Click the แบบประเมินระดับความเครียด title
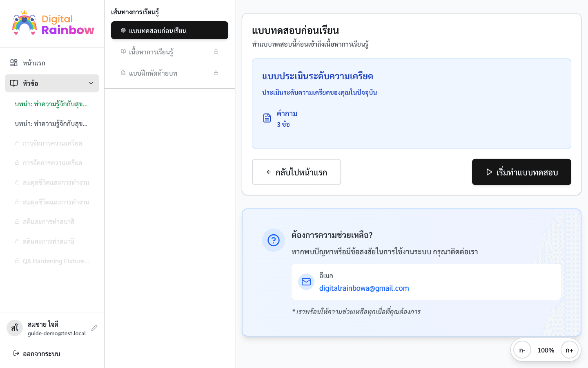This screenshot has width=588, height=368. point(318,76)
